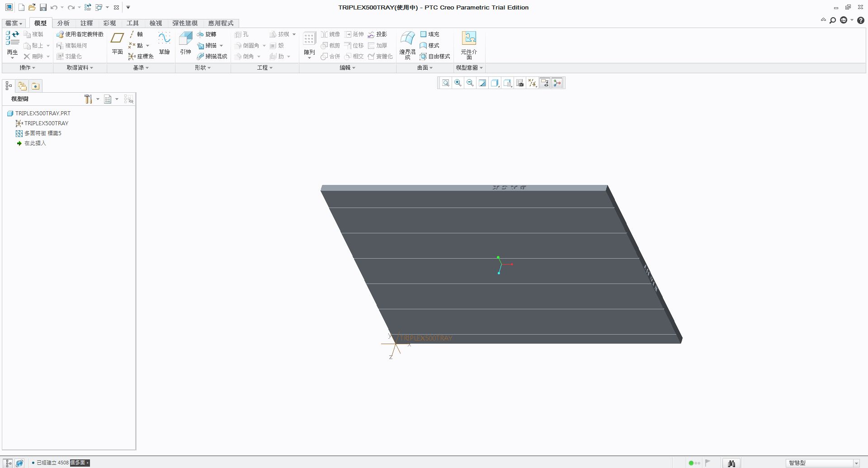
Task: Select the Project (投影) tool
Action: pyautogui.click(x=377, y=34)
